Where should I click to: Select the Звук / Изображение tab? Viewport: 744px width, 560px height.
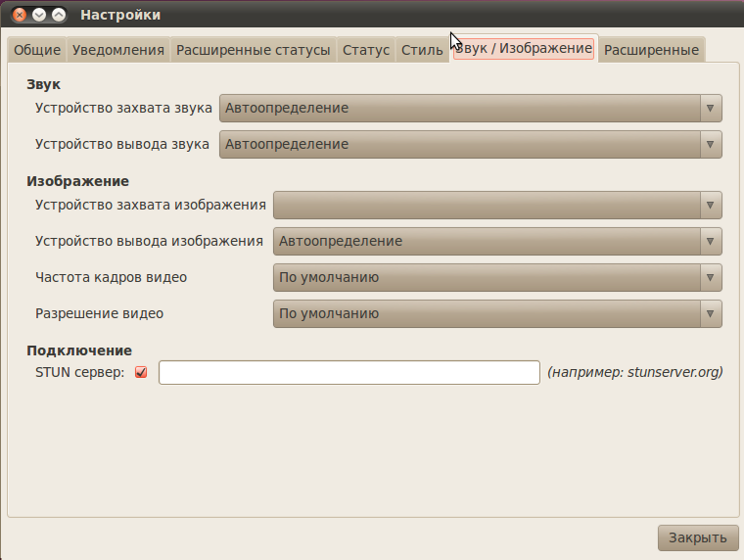pyautogui.click(x=524, y=48)
